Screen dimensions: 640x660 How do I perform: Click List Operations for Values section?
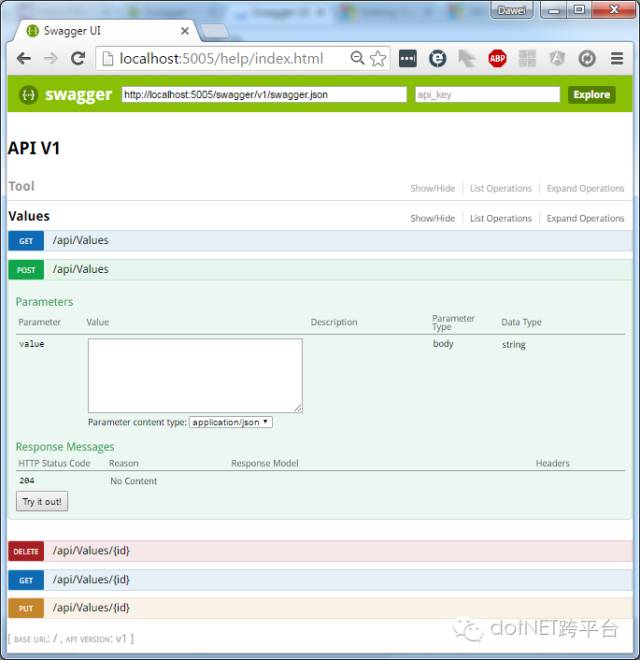click(501, 218)
